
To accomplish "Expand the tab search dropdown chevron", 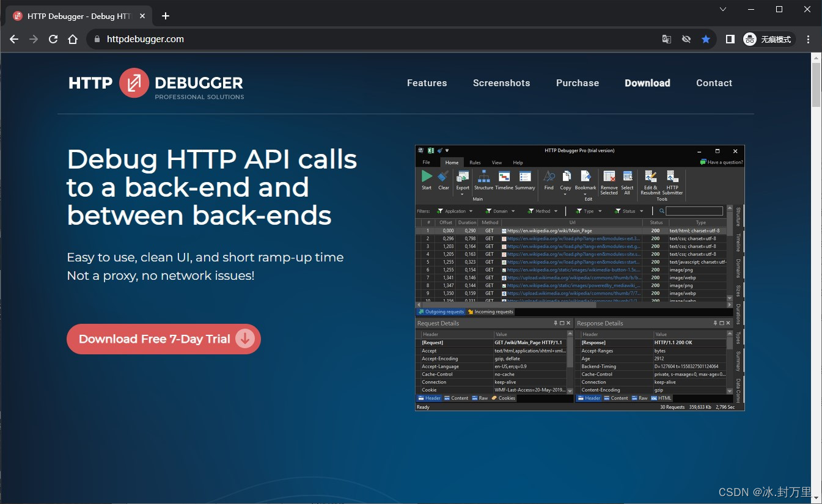I will [x=723, y=9].
